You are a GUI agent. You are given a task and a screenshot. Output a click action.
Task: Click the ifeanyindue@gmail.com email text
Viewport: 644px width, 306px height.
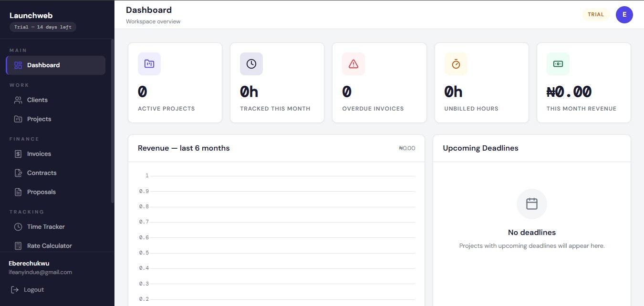coord(40,272)
